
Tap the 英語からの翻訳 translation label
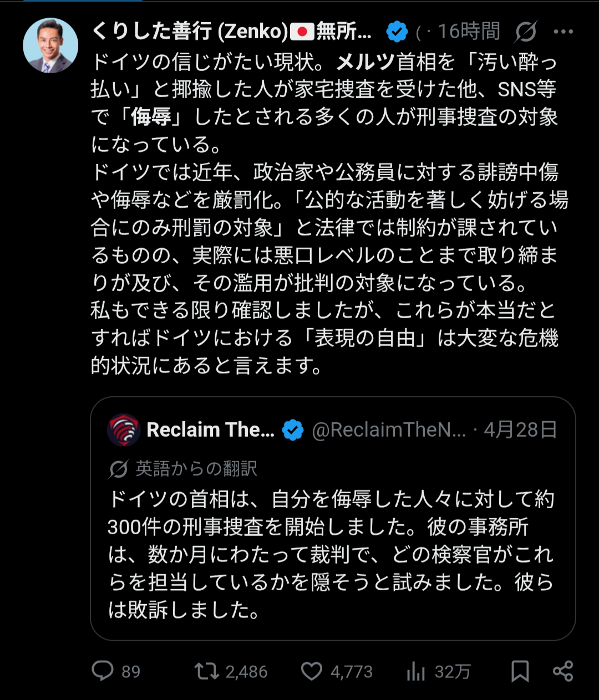196,469
